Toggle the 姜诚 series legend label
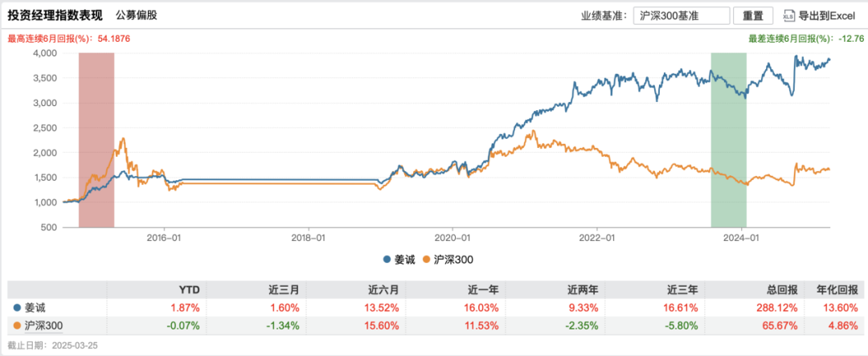Viewport: 868px width, 356px height. (403, 260)
